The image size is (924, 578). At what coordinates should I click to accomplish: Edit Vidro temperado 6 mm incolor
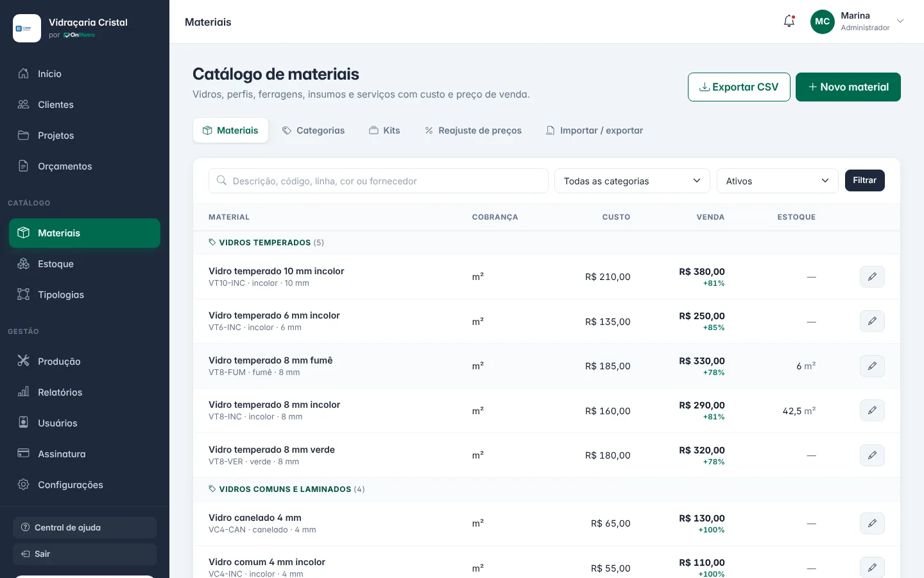pyautogui.click(x=872, y=321)
